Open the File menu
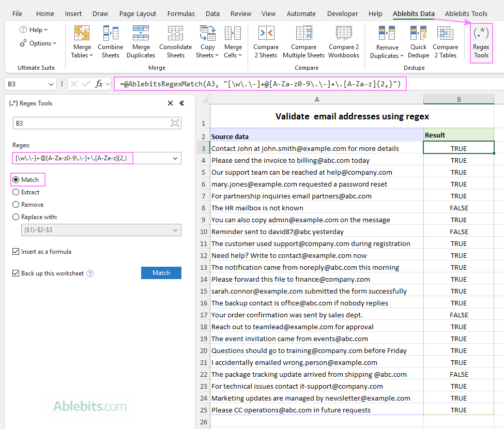The width and height of the screenshot is (504, 429). 17,14
